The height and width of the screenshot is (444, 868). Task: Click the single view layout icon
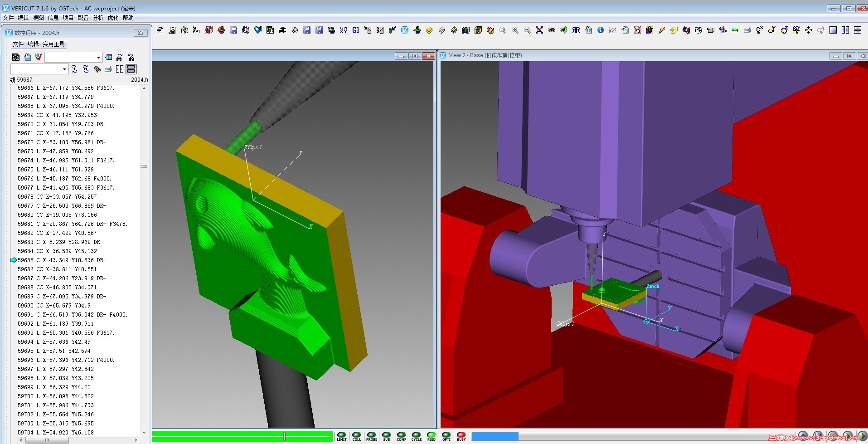point(833,30)
